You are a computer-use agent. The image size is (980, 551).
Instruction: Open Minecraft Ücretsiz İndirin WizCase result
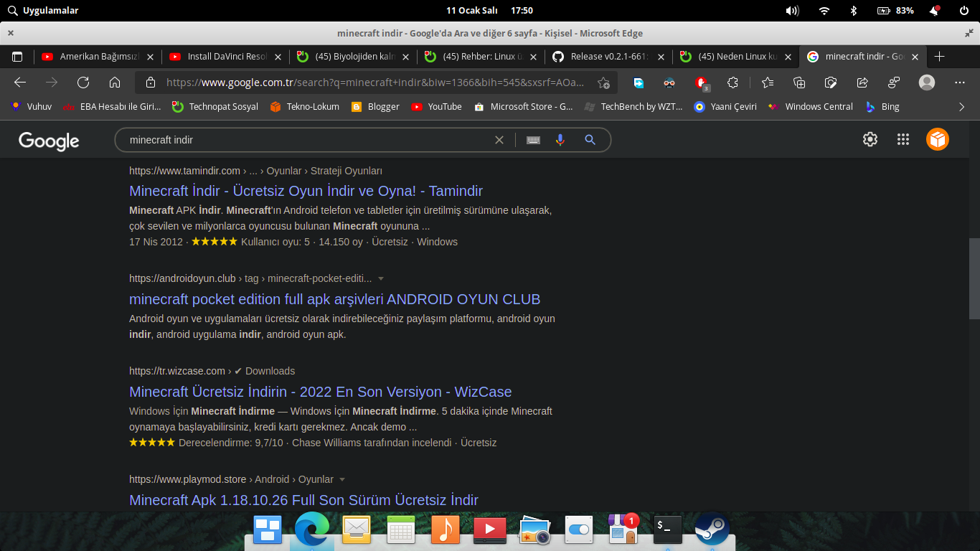321,392
